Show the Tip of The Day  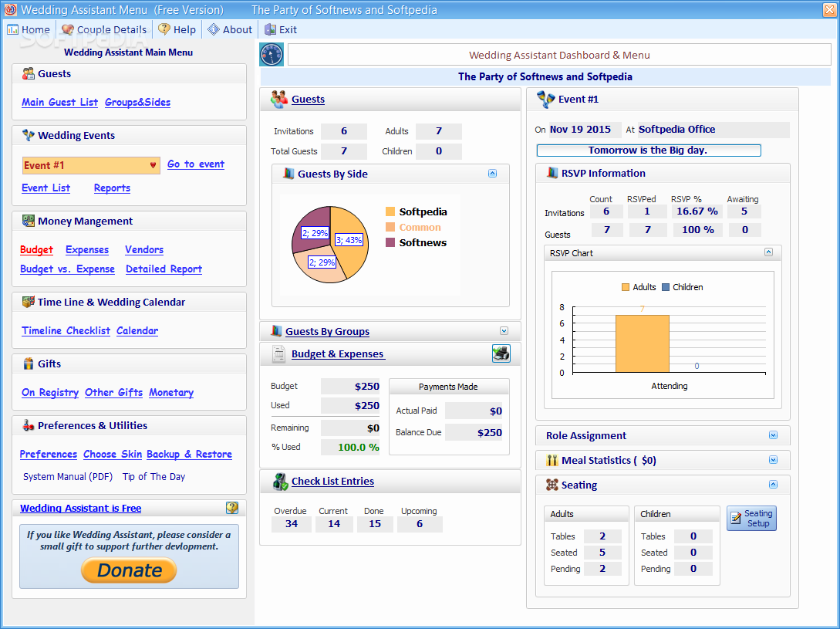pos(153,477)
